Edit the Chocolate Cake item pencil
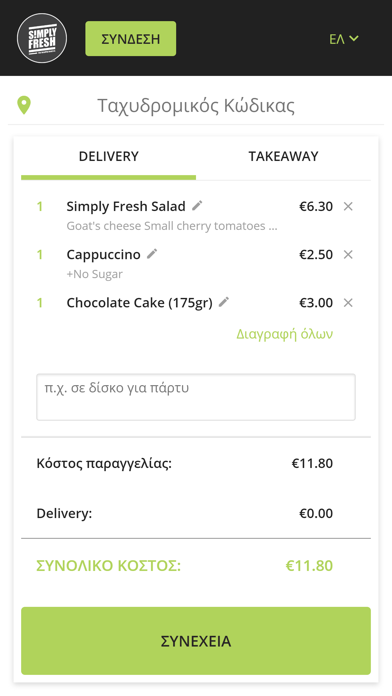The image size is (392, 696). [x=224, y=302]
